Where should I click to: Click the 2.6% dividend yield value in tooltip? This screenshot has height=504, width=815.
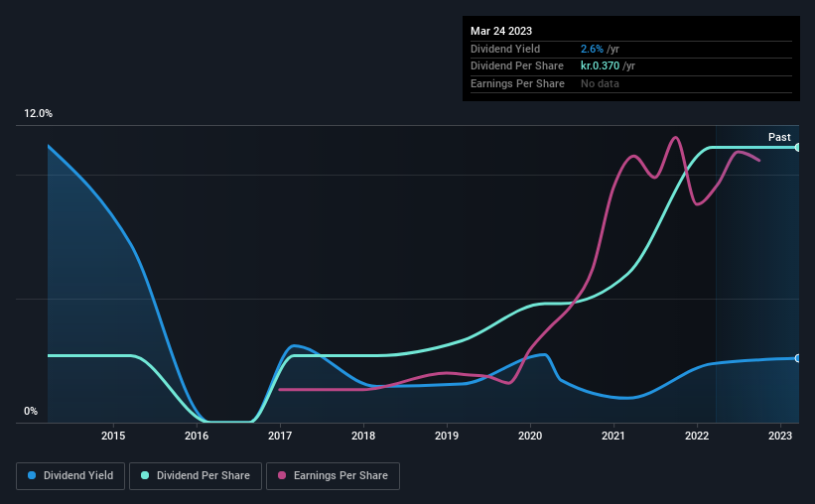tap(592, 49)
